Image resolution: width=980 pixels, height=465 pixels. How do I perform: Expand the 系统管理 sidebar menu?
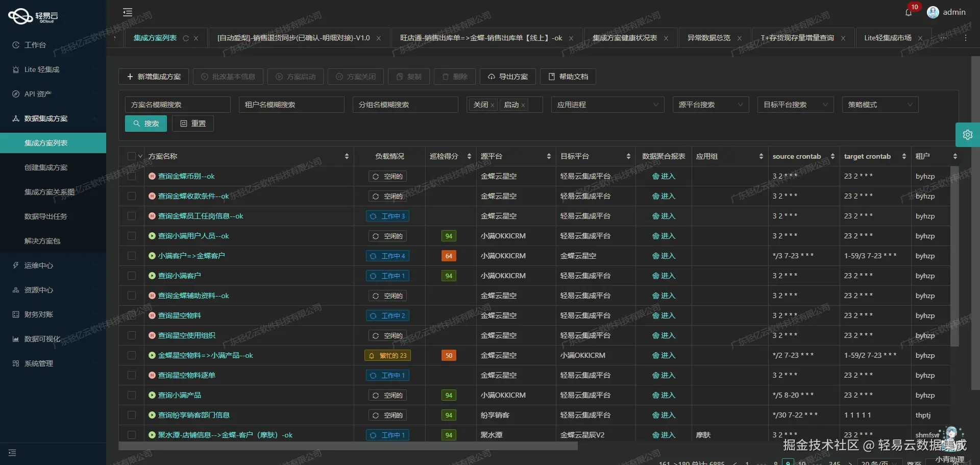pyautogui.click(x=53, y=363)
